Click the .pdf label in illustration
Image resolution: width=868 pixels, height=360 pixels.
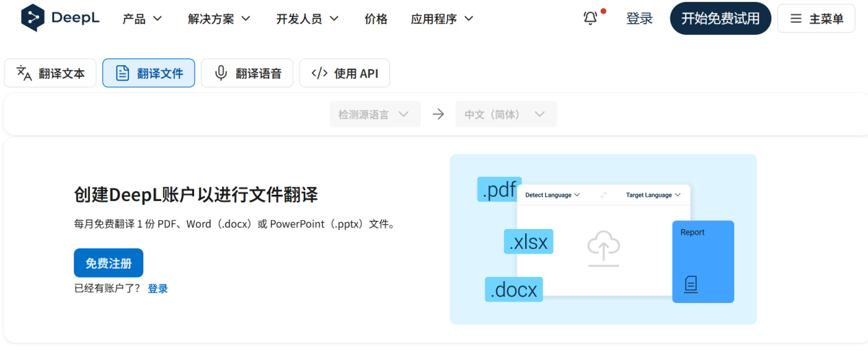(499, 189)
